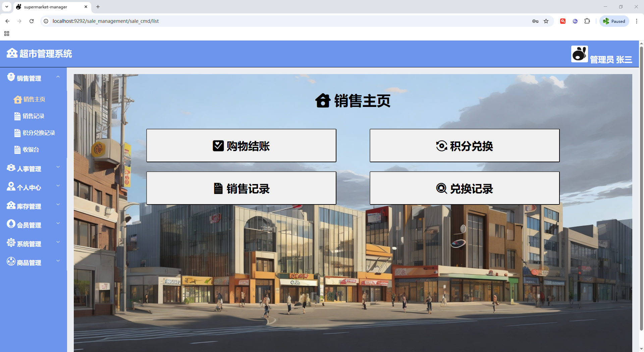The width and height of the screenshot is (644, 352).
Task: Click the house icon beside 销售主页 in sidebar
Action: click(x=17, y=100)
